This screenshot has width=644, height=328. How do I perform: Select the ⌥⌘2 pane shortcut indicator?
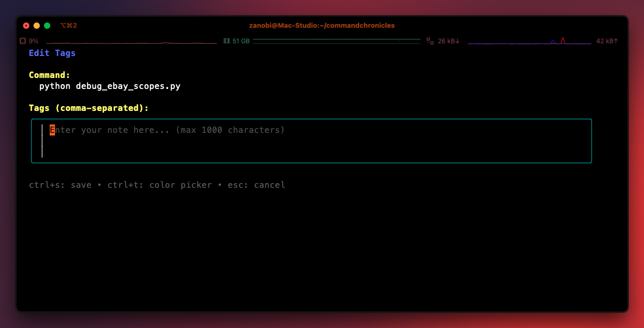pyautogui.click(x=69, y=26)
